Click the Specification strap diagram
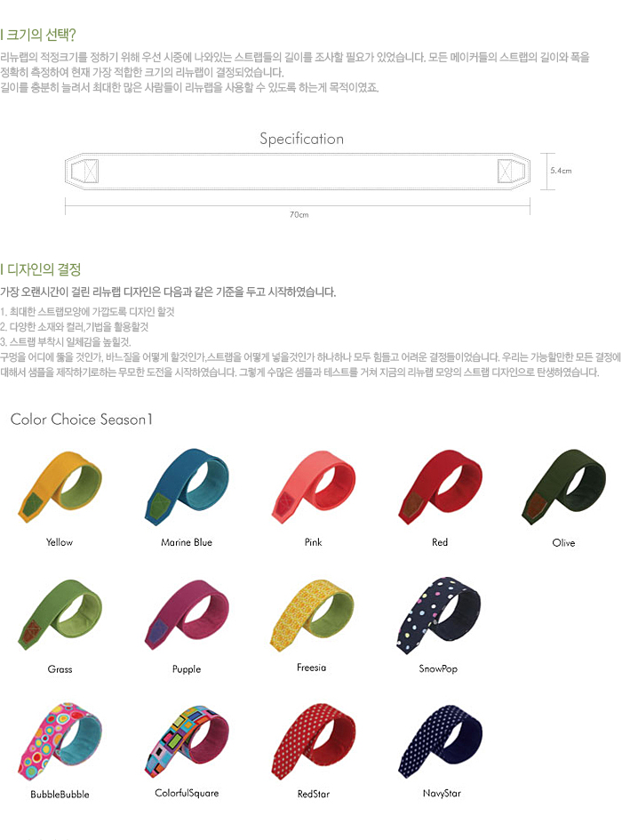 coord(298,172)
